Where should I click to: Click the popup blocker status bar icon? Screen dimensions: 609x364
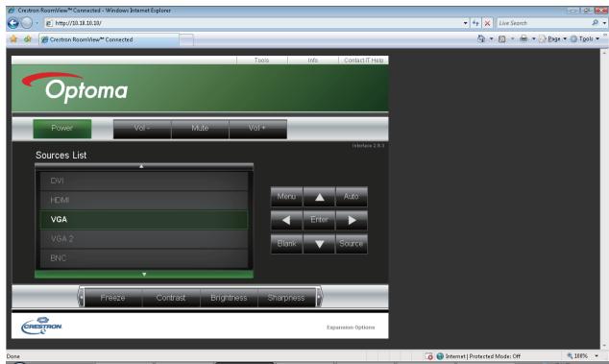point(428,356)
